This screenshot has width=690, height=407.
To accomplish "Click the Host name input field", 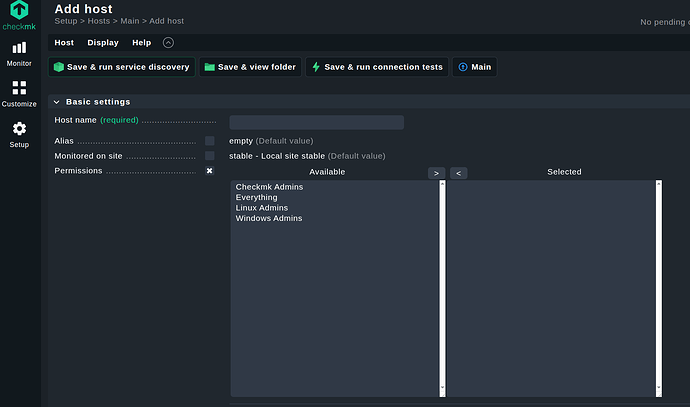I will (316, 122).
